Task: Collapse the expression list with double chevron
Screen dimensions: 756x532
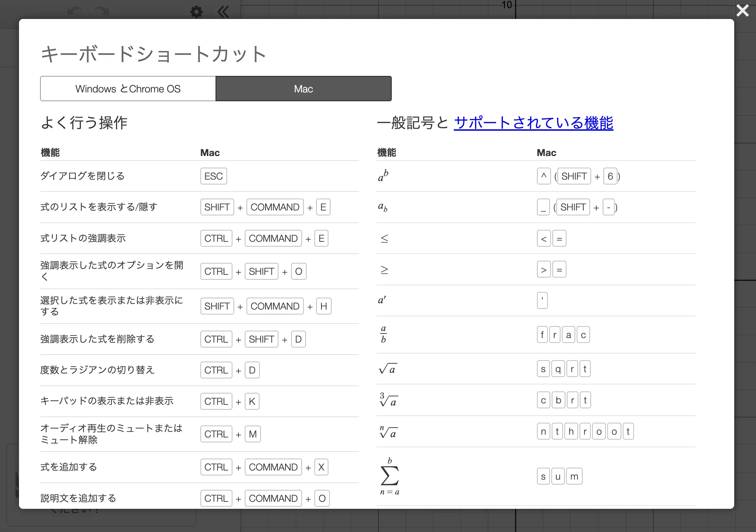Action: click(223, 12)
